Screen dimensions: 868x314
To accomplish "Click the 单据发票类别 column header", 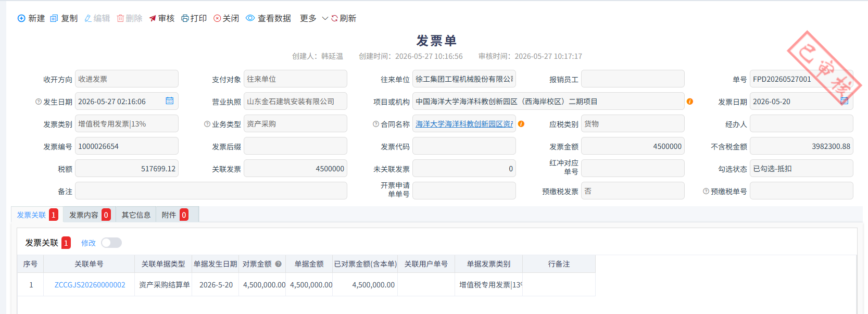I will tap(489, 264).
